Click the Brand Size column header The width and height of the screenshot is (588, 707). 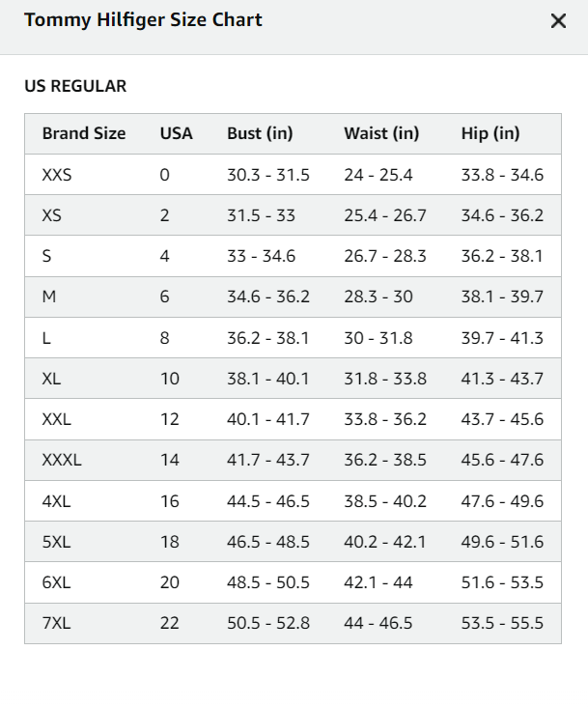[84, 133]
